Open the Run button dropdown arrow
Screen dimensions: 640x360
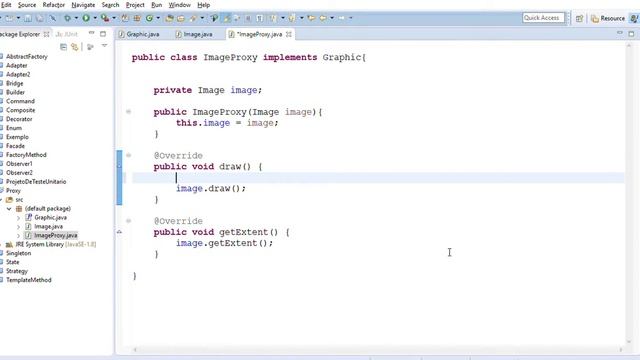[x=95, y=18]
